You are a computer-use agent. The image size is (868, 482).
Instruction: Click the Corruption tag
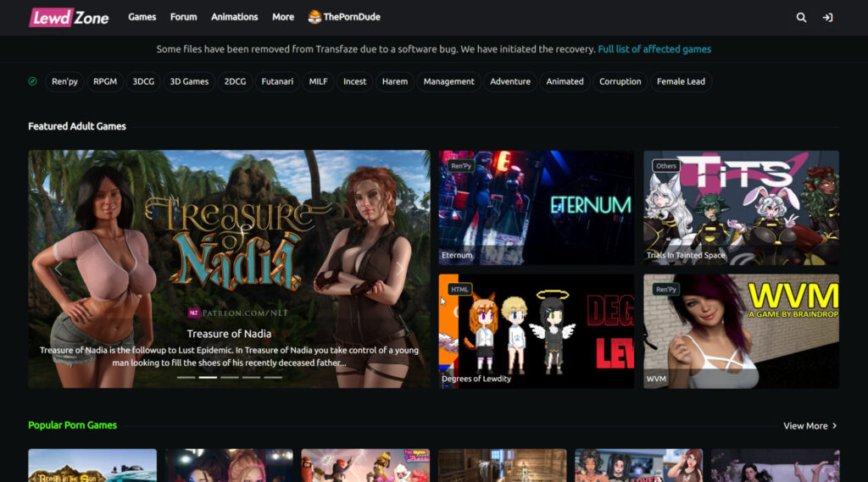click(620, 81)
